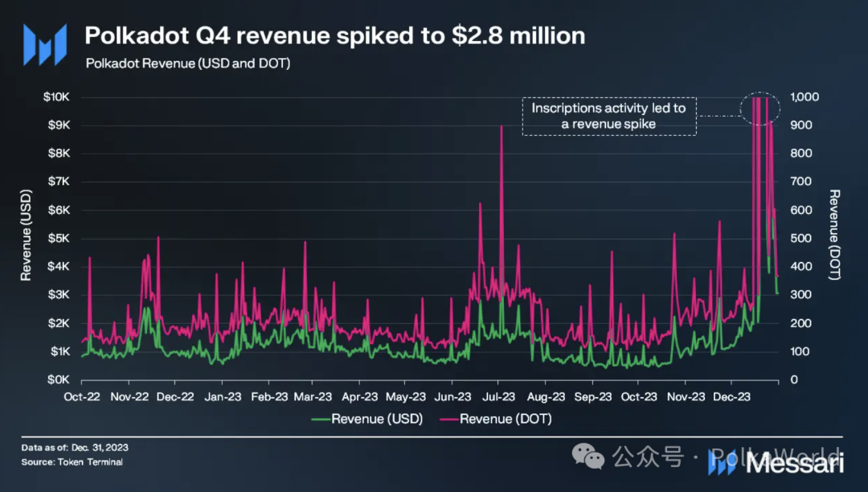
Task: Click the '400' right axis label
Action: pos(801,267)
